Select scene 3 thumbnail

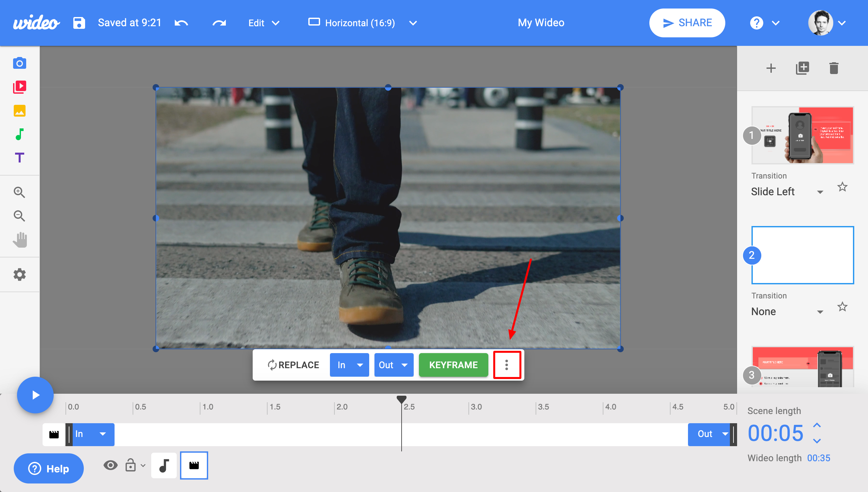[x=803, y=367]
